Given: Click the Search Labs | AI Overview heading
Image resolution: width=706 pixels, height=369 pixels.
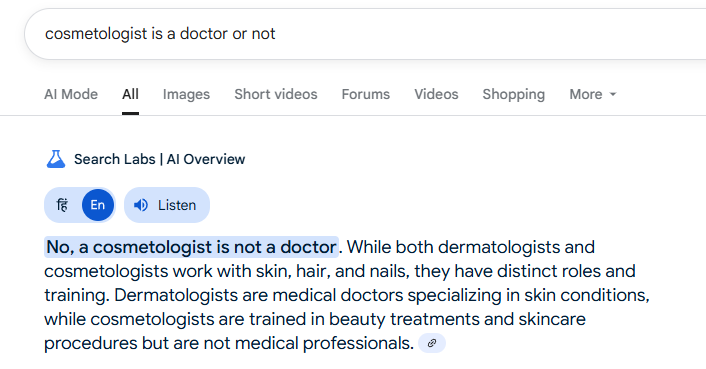Looking at the screenshot, I should pyautogui.click(x=159, y=159).
